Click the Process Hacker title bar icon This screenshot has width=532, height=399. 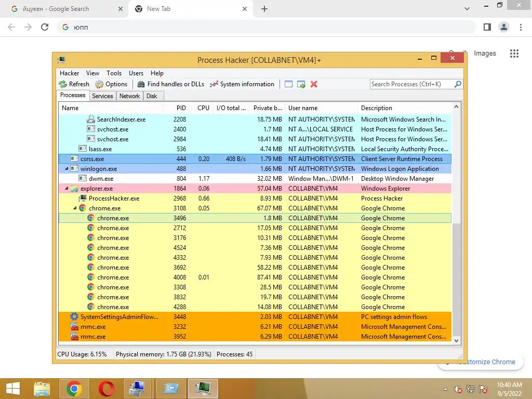(x=61, y=60)
